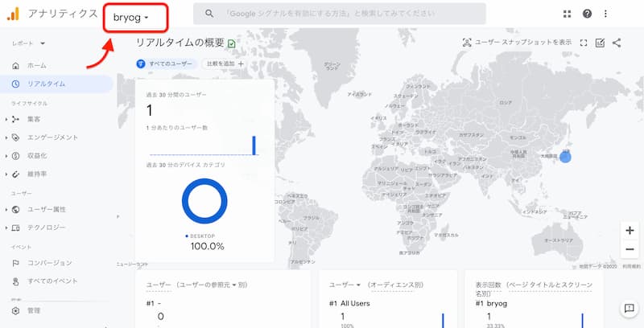Expand the 維持率 section arrow
This screenshot has height=328, width=644.
pos(6,174)
